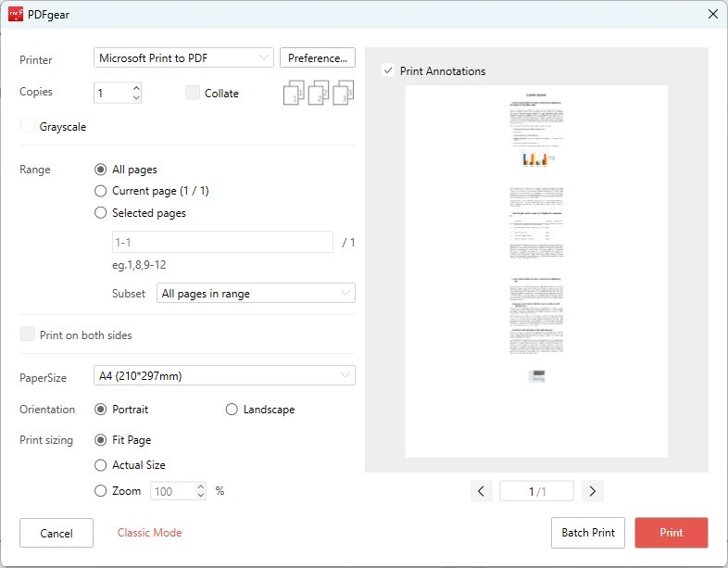Click the document page preview thumbnail
The height and width of the screenshot is (568, 728).
[x=536, y=271]
